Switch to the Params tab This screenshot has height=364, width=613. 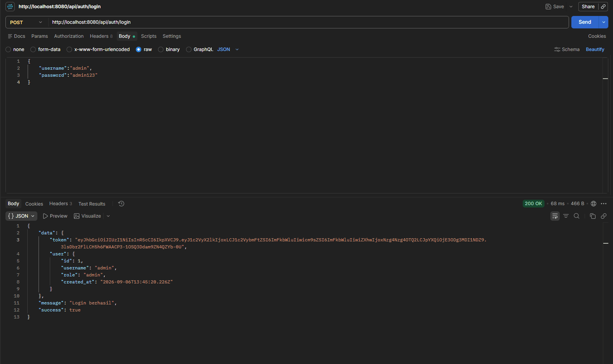[x=40, y=36]
